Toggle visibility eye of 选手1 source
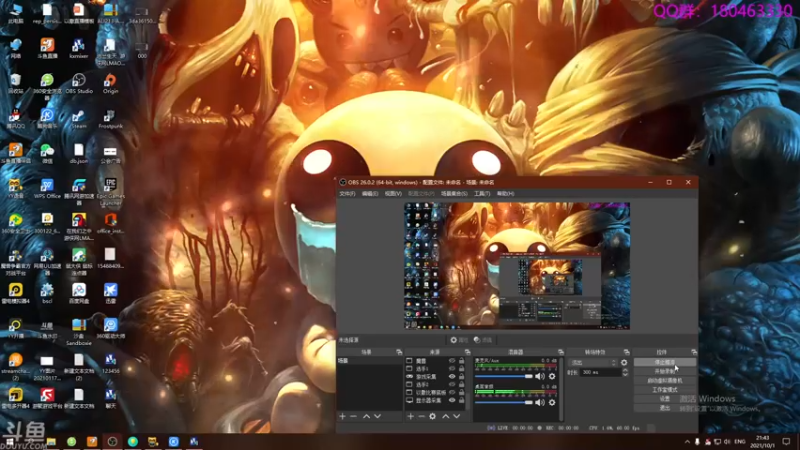This screenshot has width=800, height=450. tap(452, 368)
